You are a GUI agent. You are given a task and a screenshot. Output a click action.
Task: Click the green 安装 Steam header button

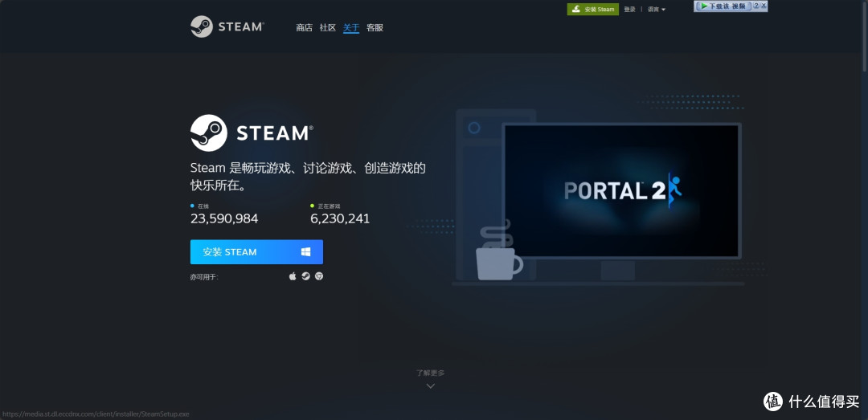pyautogui.click(x=593, y=10)
